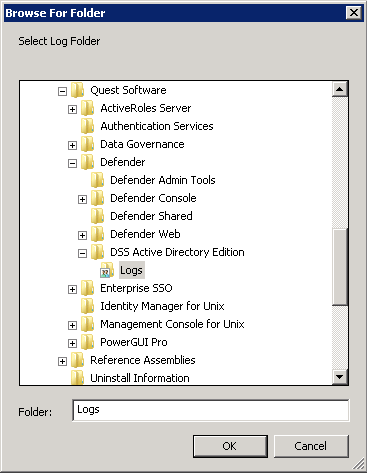Click the PowerGUI Pro folder icon
The image size is (367, 473).
87,342
